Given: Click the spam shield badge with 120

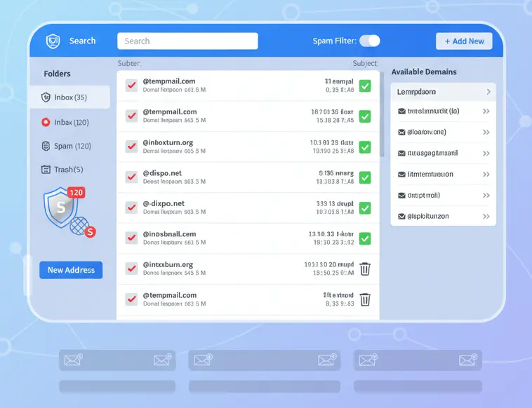Looking at the screenshot, I should [63, 208].
